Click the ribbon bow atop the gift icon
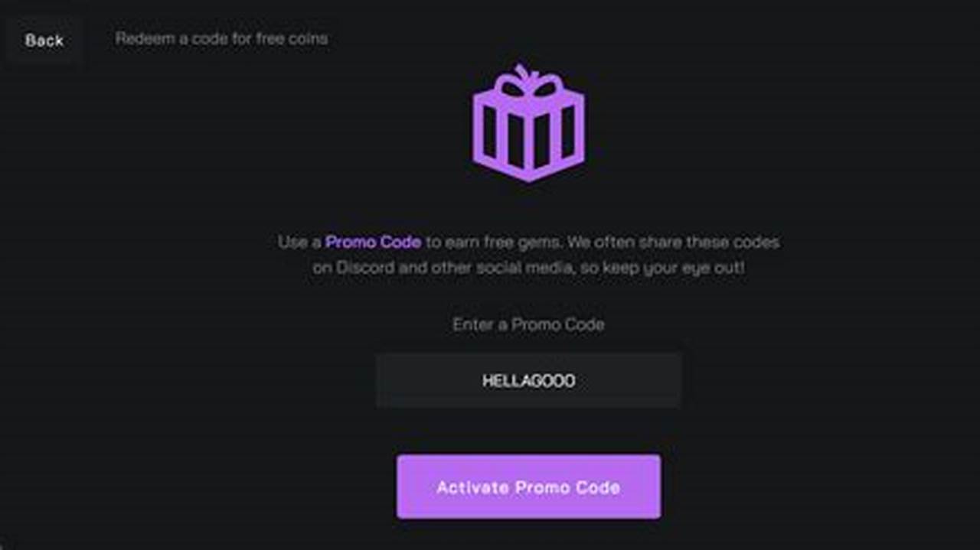The image size is (980, 550). click(528, 82)
